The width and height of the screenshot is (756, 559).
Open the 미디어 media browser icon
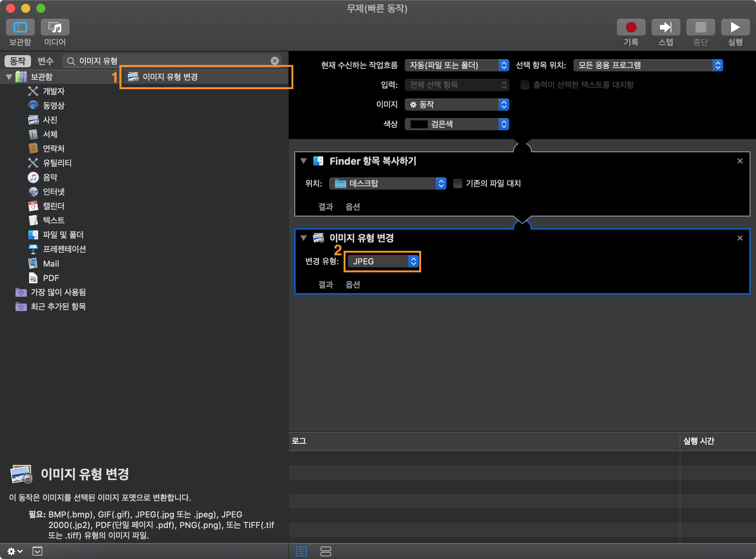[x=55, y=28]
